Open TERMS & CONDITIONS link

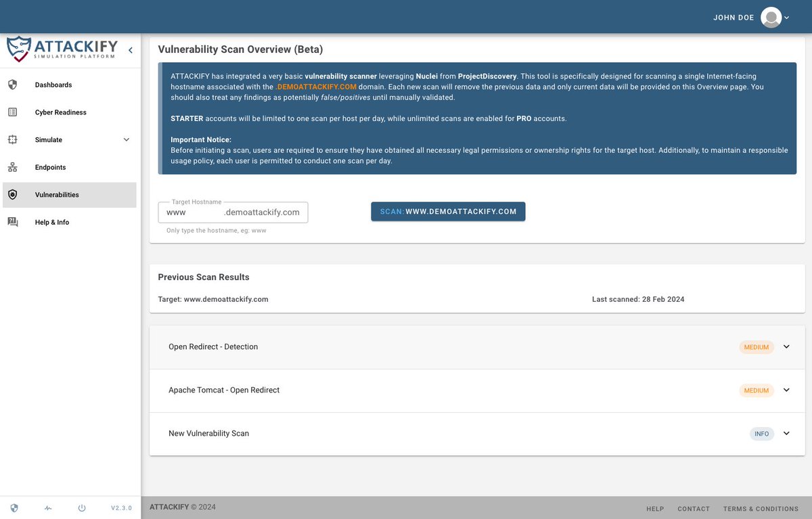pyautogui.click(x=761, y=509)
